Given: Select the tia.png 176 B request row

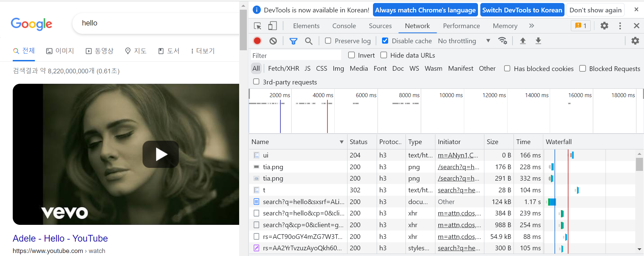Looking at the screenshot, I should coord(442,167).
